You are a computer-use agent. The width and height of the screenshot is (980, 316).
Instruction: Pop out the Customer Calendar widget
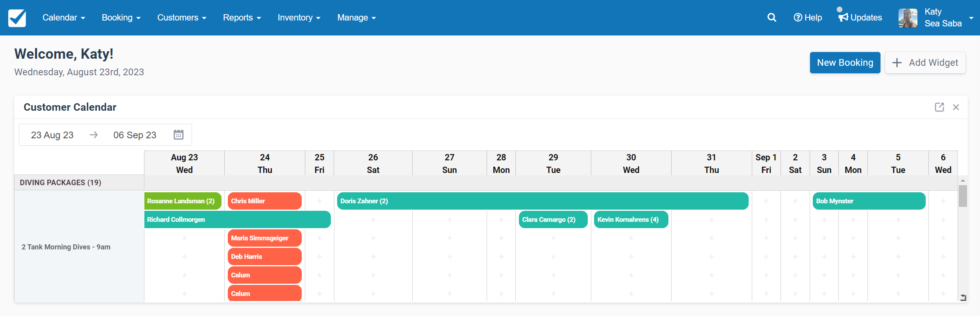939,107
